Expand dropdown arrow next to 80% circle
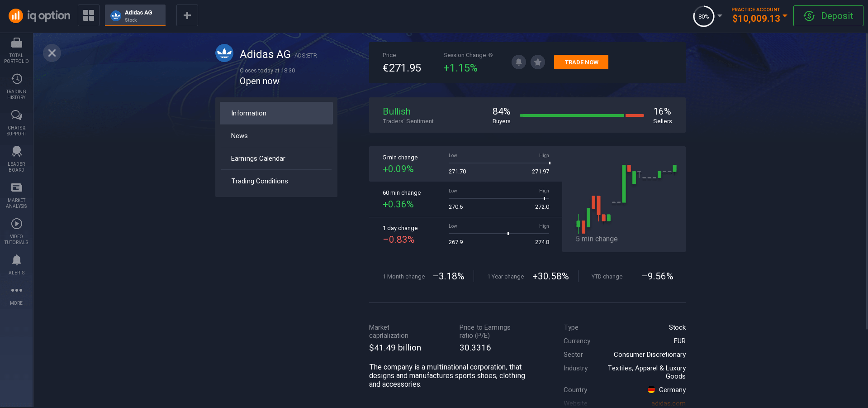 coord(720,15)
